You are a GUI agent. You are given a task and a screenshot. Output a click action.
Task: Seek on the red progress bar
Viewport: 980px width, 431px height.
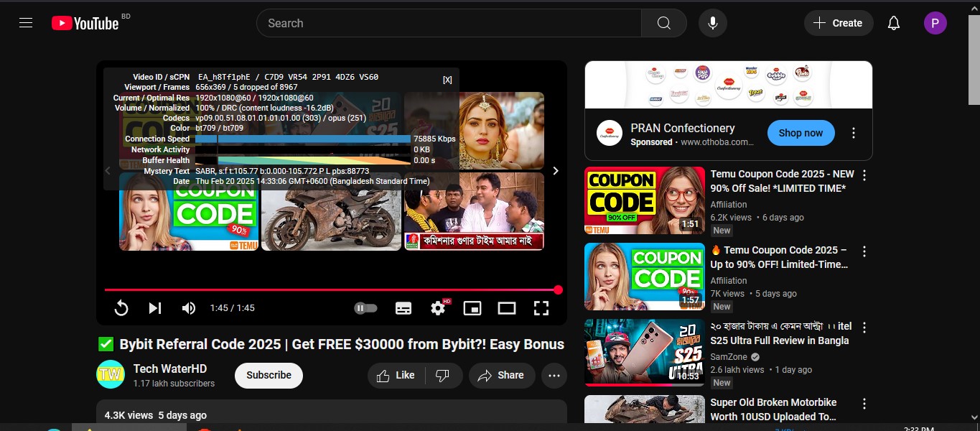click(332, 289)
